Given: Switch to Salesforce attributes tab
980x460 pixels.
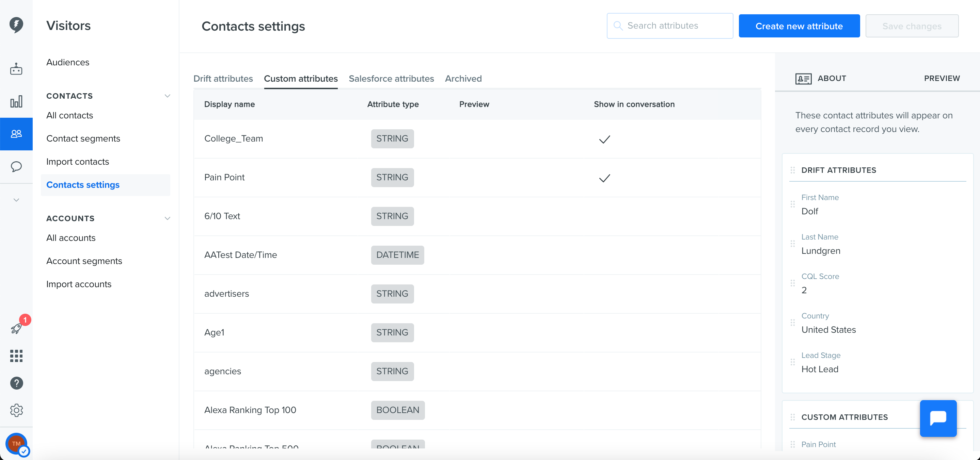Looking at the screenshot, I should click(x=391, y=79).
